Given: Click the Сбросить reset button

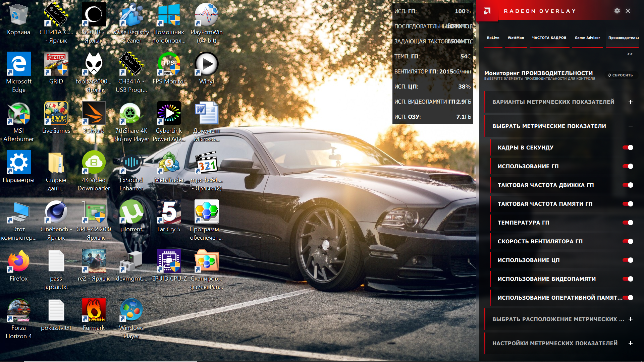Looking at the screenshot, I should pos(621,75).
